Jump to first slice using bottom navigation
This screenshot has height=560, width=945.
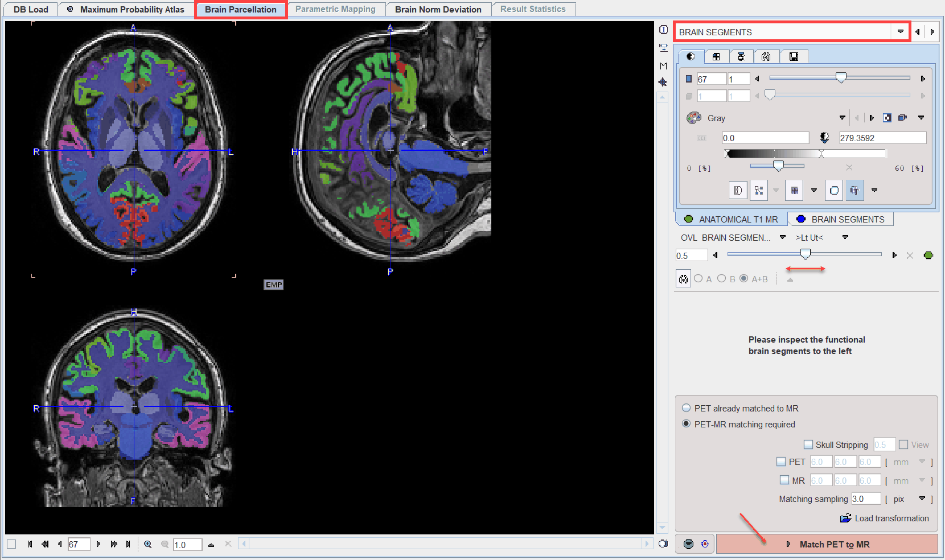click(x=30, y=544)
